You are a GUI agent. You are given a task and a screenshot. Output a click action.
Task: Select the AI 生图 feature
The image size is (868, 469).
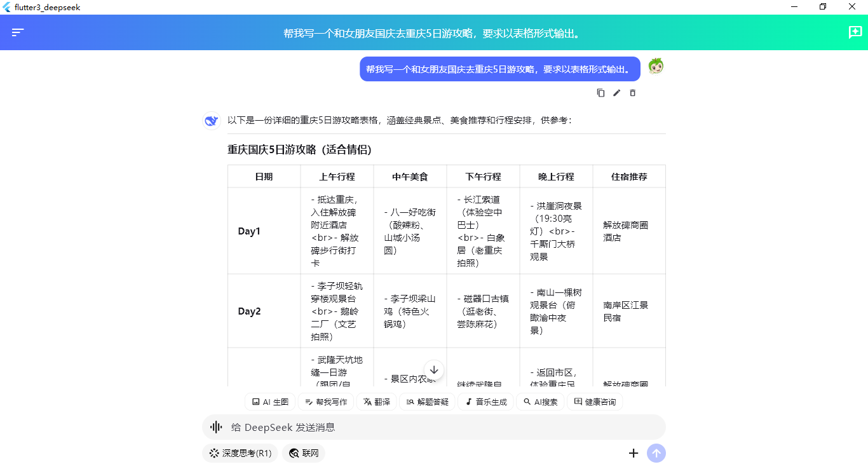tap(270, 401)
